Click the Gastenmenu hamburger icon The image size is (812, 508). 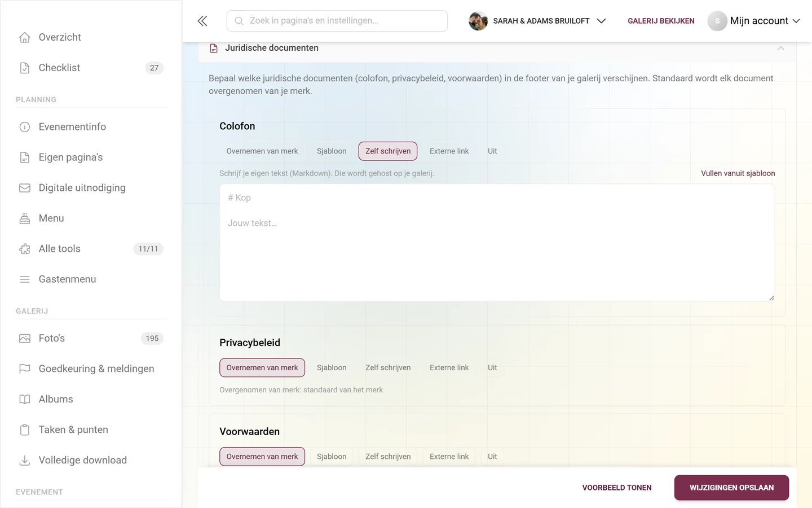point(25,279)
